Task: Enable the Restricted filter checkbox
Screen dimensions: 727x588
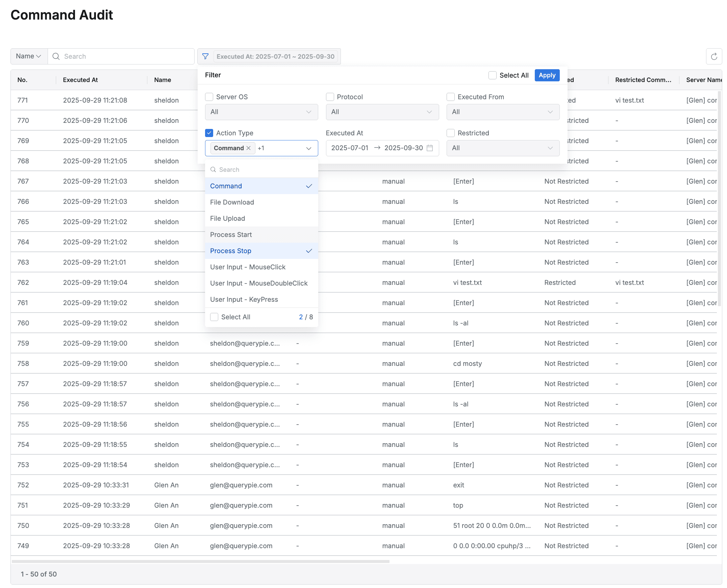Action: 451,133
